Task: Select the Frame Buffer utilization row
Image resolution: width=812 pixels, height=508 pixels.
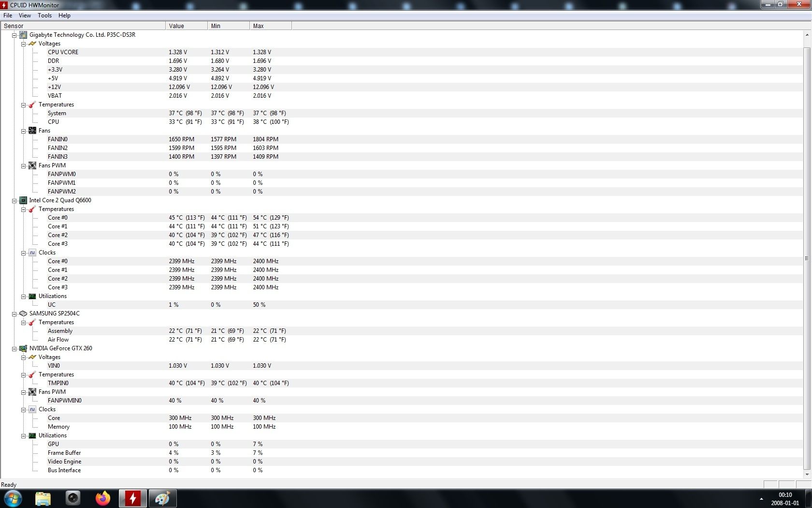Action: [401, 453]
